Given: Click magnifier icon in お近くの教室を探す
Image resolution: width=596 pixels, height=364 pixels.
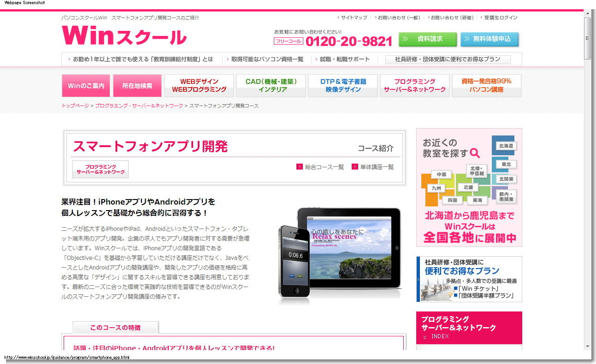Looking at the screenshot, I should pos(475,153).
